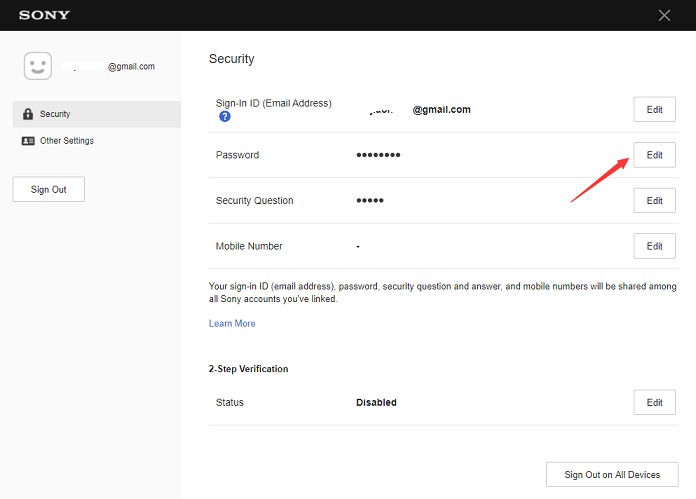Viewport: 696px width, 499px height.
Task: Click the Status label
Action: [x=229, y=403]
